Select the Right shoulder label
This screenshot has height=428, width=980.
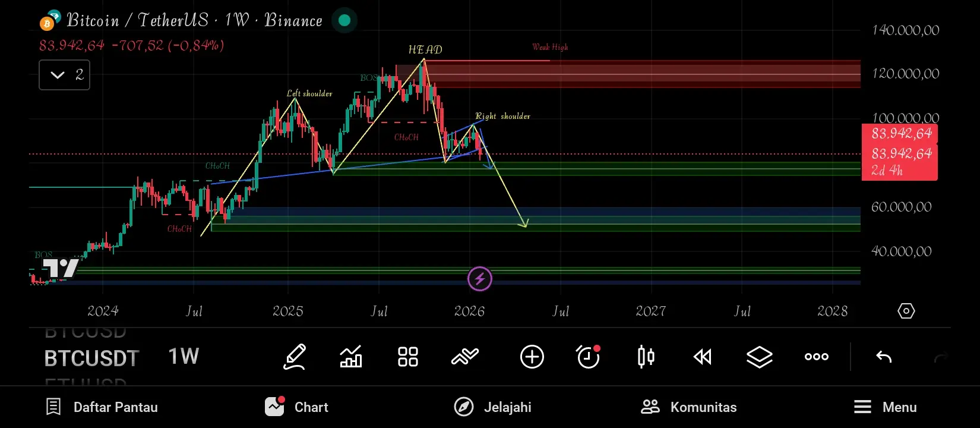click(502, 116)
